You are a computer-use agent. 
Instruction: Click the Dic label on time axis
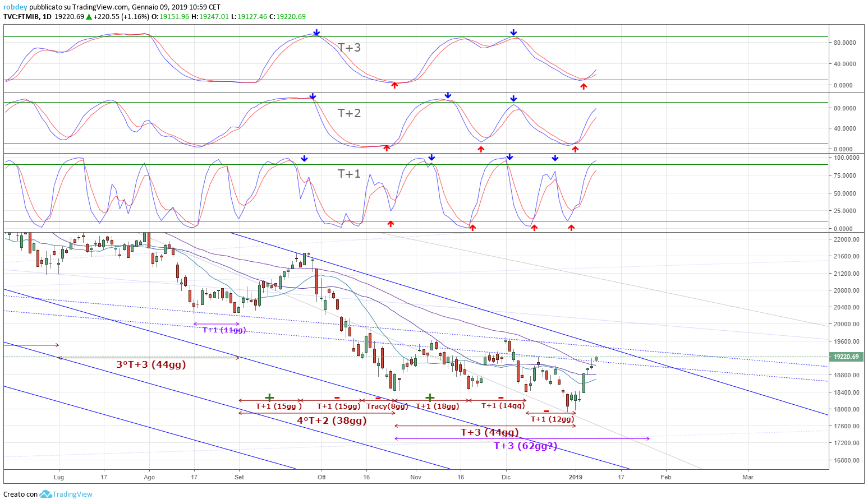[x=506, y=477]
